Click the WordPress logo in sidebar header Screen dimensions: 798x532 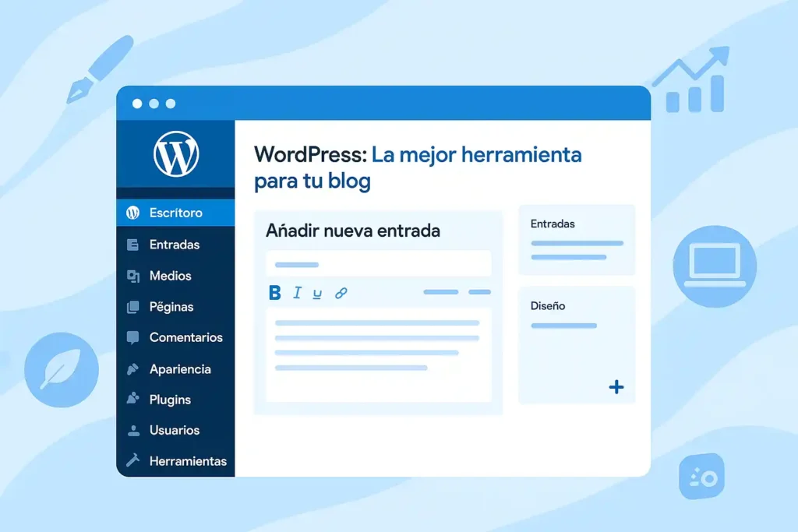click(x=176, y=154)
